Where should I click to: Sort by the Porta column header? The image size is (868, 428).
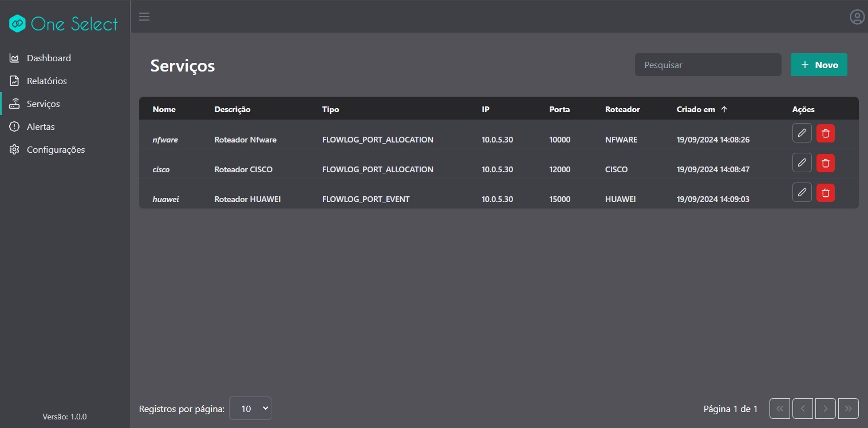559,109
